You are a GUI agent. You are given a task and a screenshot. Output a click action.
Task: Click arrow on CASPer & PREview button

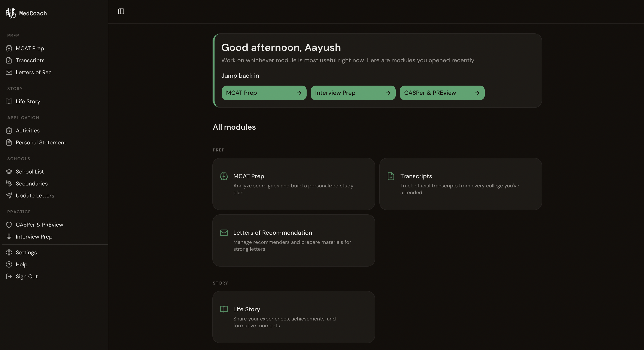(x=477, y=93)
